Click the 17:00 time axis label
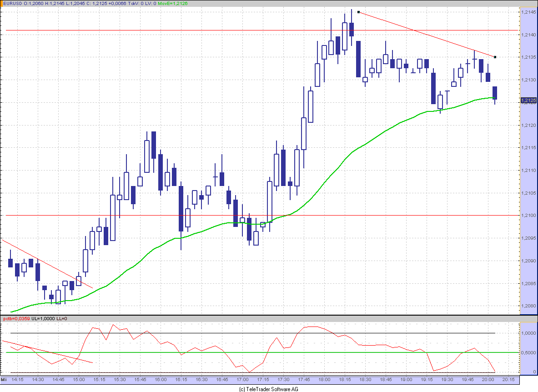The image size is (538, 392). (x=242, y=380)
